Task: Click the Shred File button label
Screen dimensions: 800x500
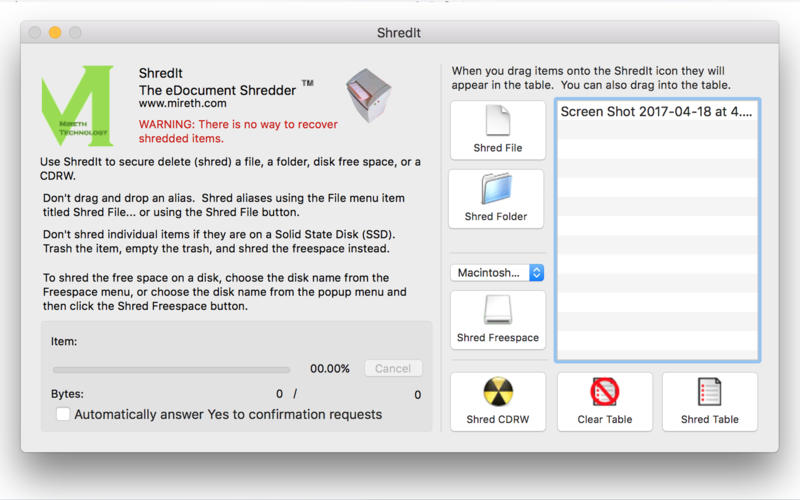Action: point(497,148)
